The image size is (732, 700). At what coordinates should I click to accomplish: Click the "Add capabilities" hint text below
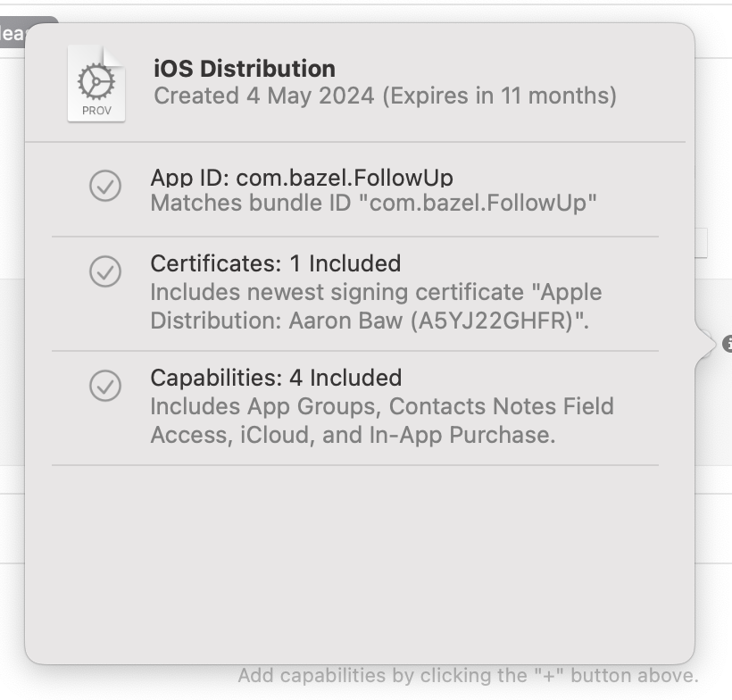pyautogui.click(x=468, y=676)
